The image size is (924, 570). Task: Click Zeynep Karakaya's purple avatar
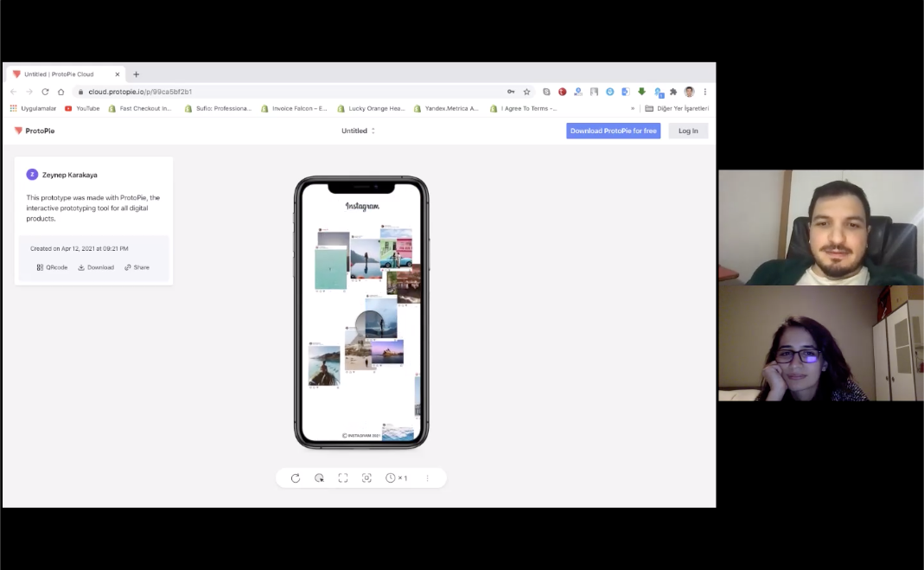(32, 175)
